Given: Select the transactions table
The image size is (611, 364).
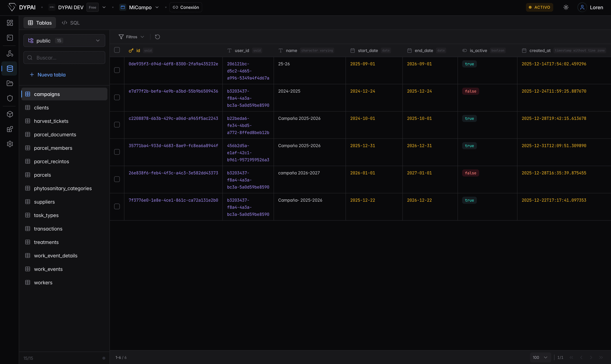Looking at the screenshot, I should [64, 229].
